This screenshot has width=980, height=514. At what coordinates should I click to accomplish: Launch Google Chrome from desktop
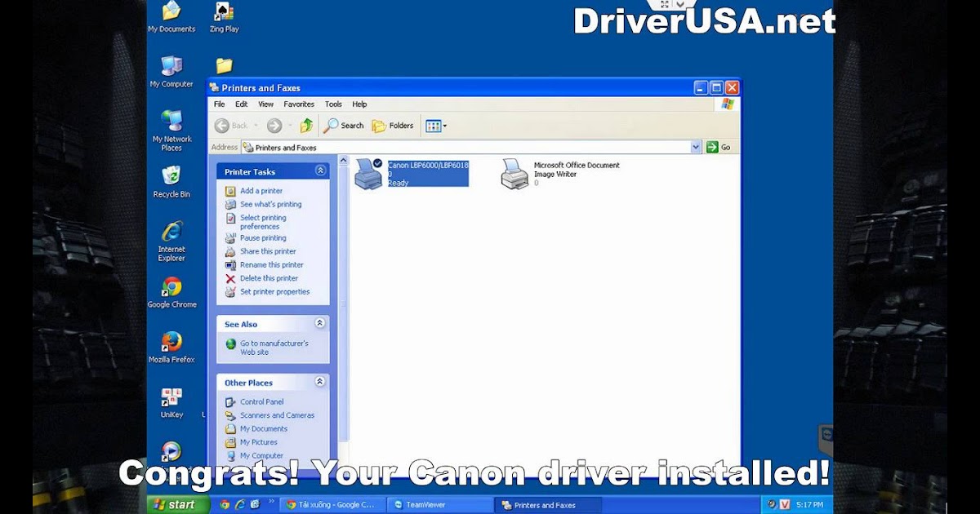point(171,292)
